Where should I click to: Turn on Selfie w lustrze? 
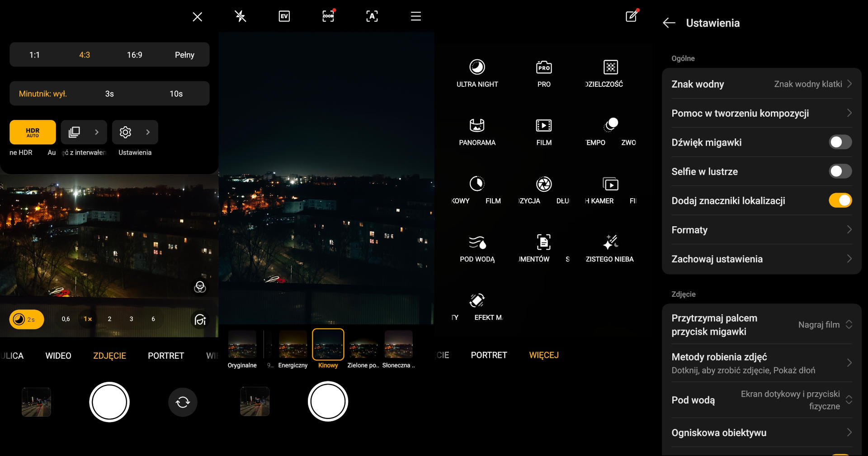(840, 171)
